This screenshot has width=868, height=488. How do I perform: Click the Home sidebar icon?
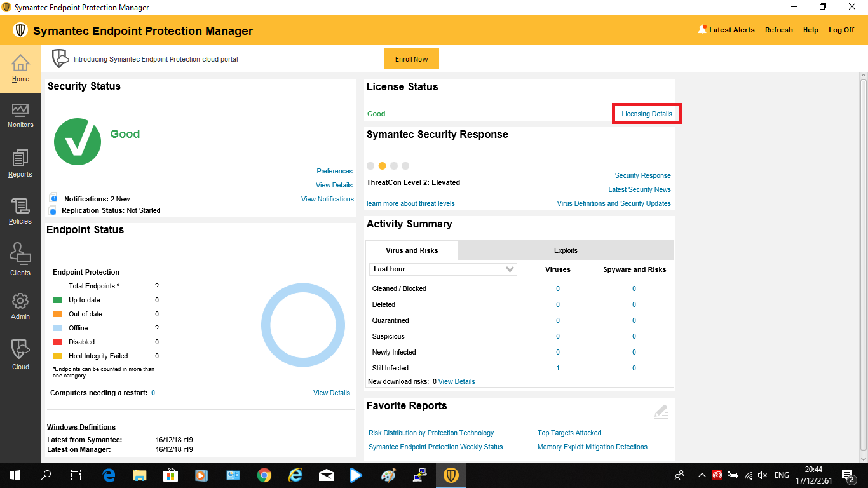point(20,69)
